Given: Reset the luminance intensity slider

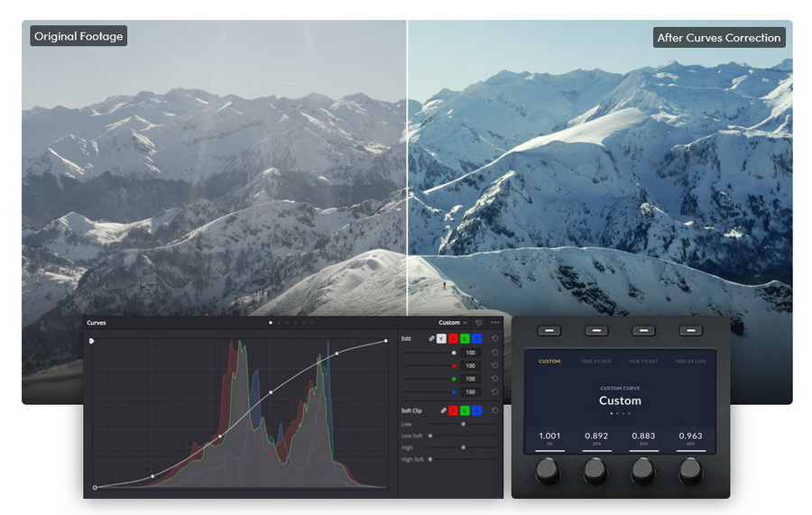Looking at the screenshot, I should (495, 353).
